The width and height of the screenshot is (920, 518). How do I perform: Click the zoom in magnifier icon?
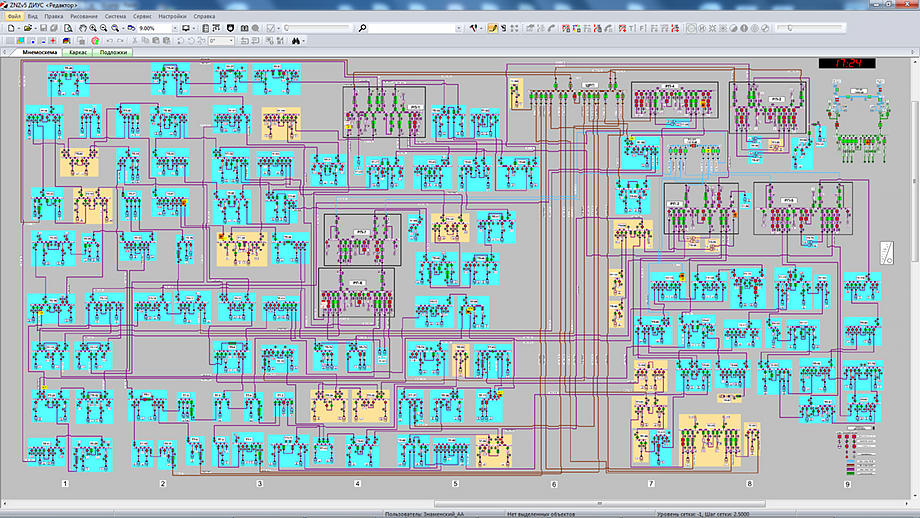93,29
